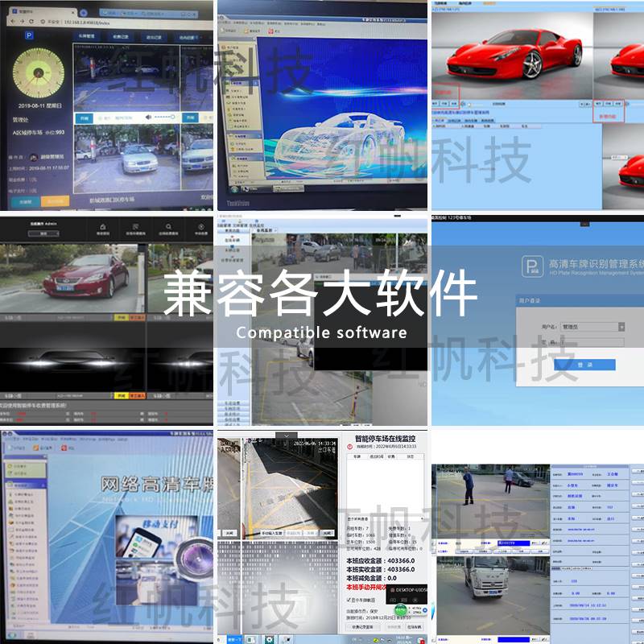Select the white truck camera snapshot
The width and height of the screenshot is (644, 644).
[493, 595]
